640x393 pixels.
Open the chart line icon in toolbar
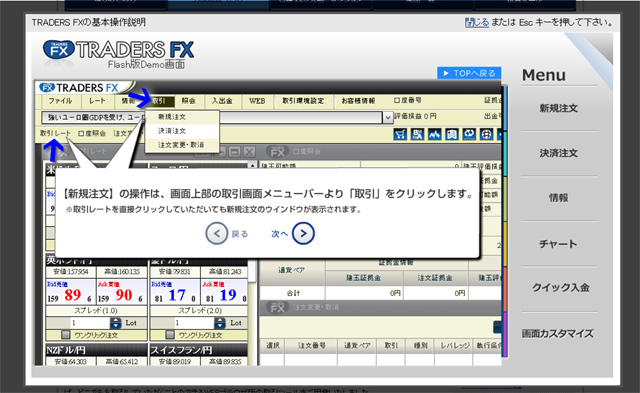(434, 134)
